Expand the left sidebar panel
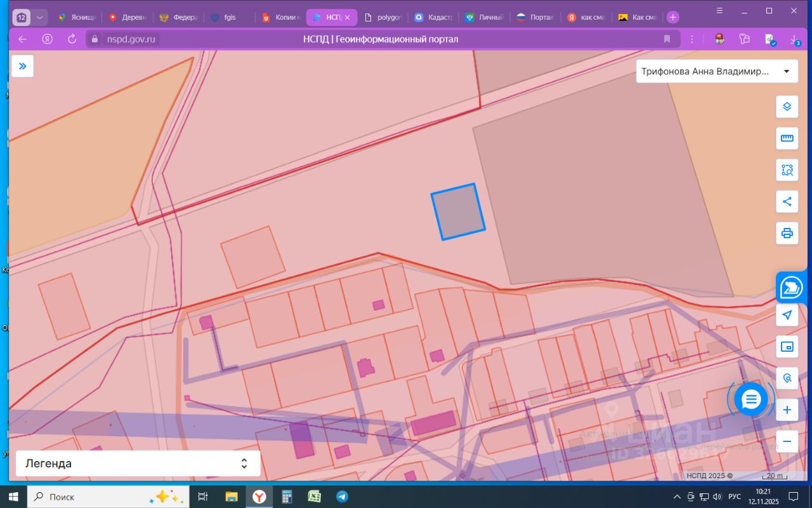Image resolution: width=812 pixels, height=508 pixels. coord(23,66)
